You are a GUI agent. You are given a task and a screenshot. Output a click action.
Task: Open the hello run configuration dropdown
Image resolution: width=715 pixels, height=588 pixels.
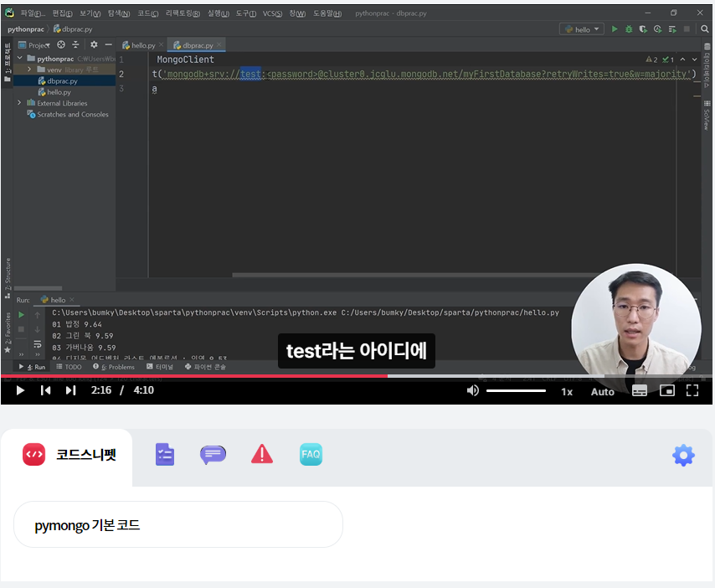(x=582, y=29)
